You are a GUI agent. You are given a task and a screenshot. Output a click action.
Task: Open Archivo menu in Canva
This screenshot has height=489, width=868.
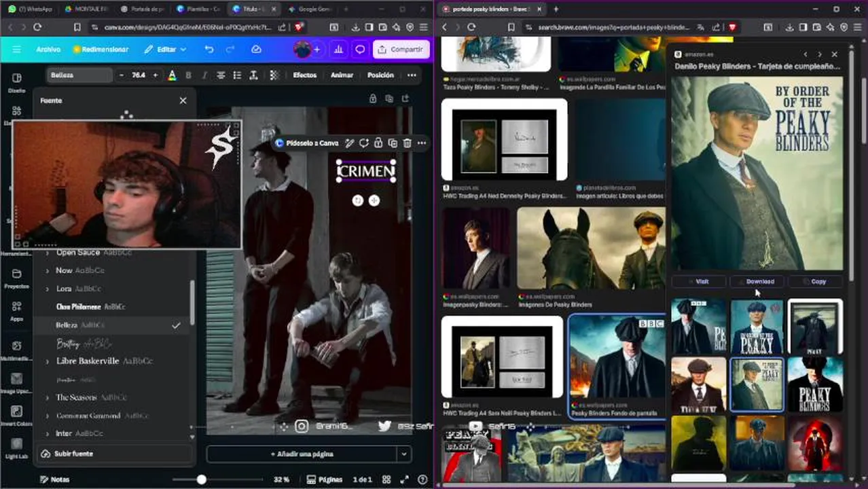48,50
